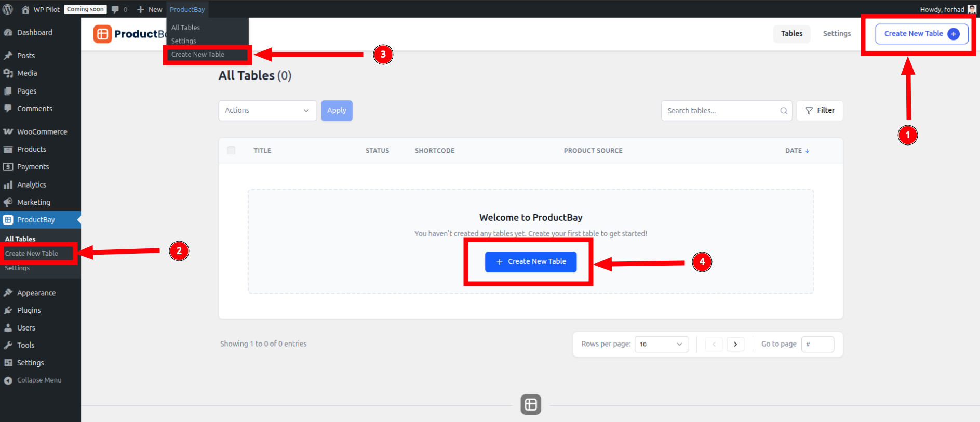Go to previous page arrow
980x422 pixels.
(714, 344)
